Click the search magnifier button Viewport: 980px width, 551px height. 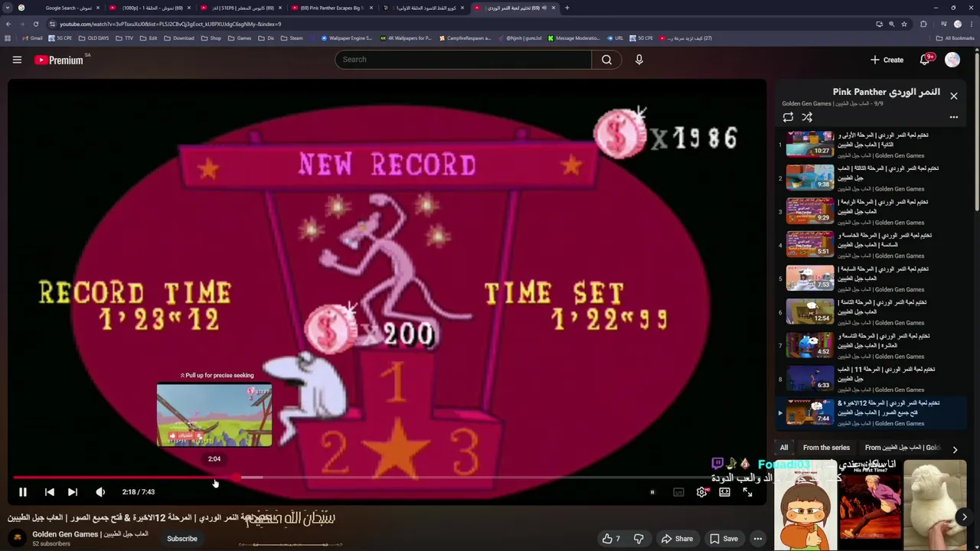point(606,60)
